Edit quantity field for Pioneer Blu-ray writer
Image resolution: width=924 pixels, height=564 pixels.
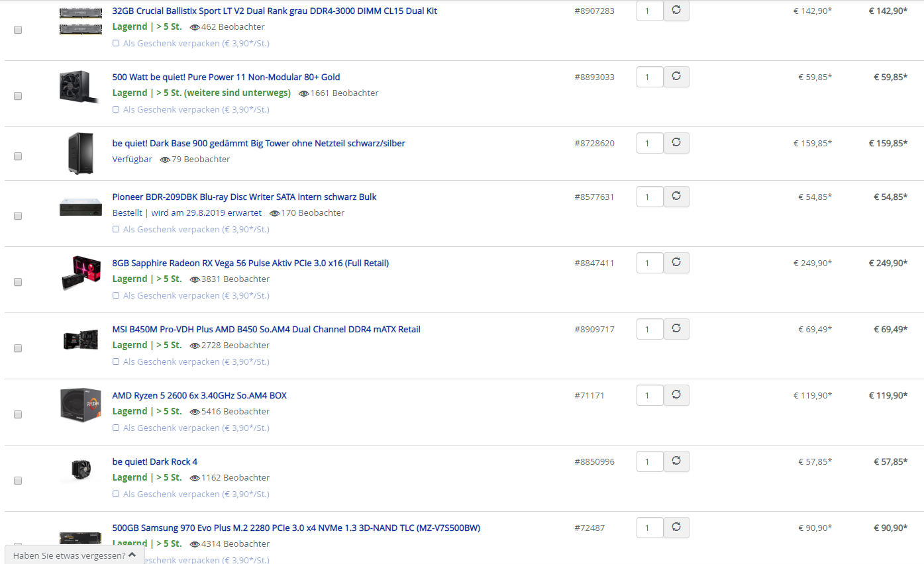650,197
